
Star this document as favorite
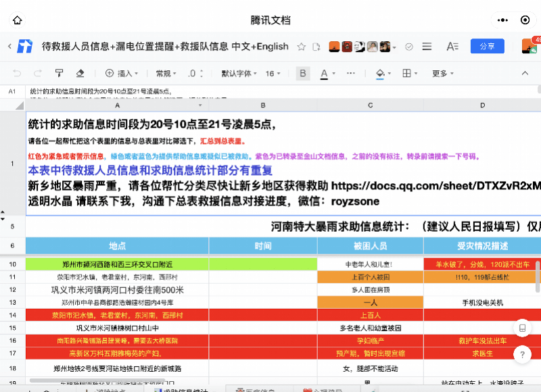tap(302, 47)
